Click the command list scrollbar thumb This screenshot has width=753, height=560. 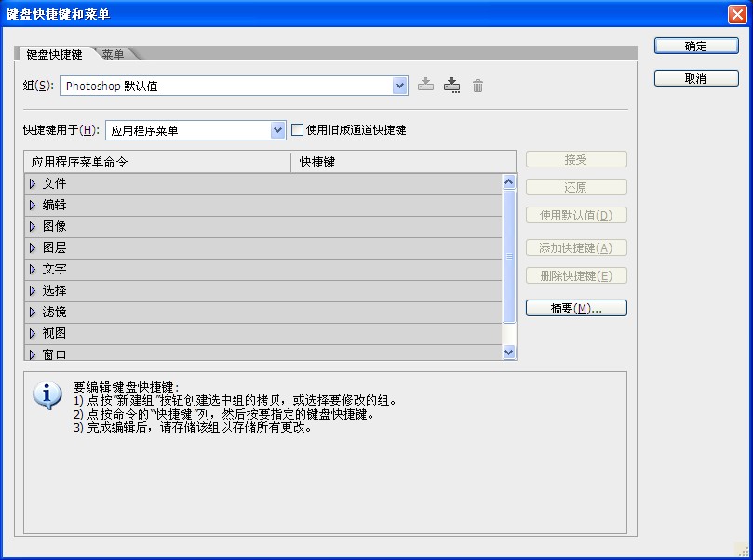[x=509, y=257]
